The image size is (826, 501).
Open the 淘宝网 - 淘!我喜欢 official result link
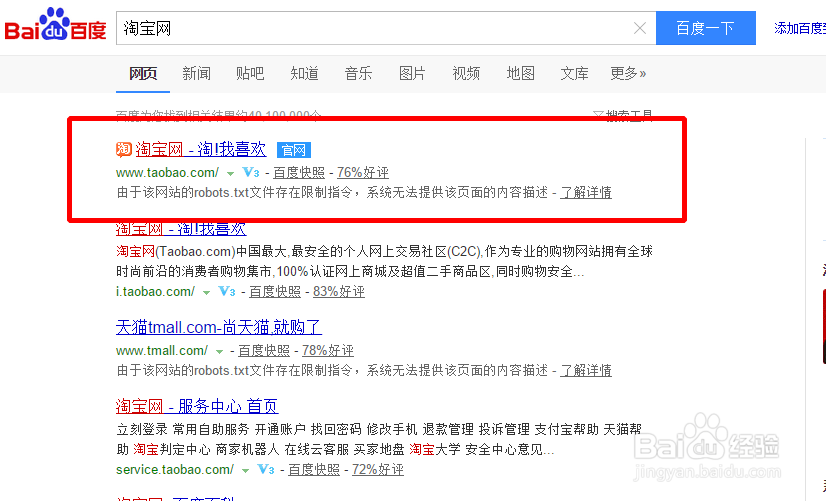pos(201,150)
